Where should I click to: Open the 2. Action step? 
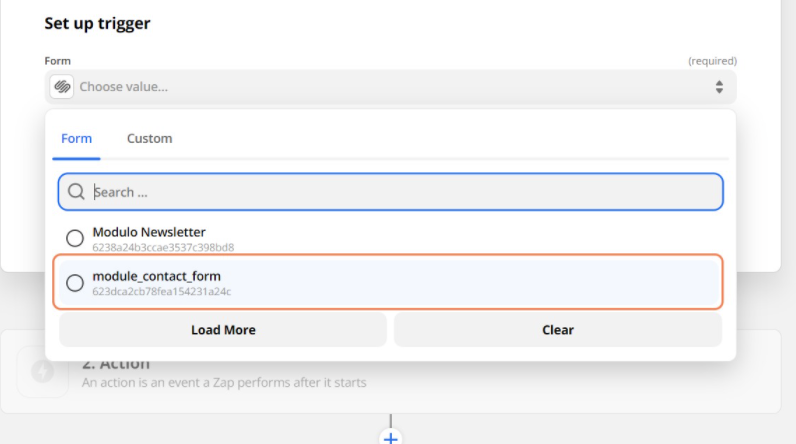pos(116,364)
